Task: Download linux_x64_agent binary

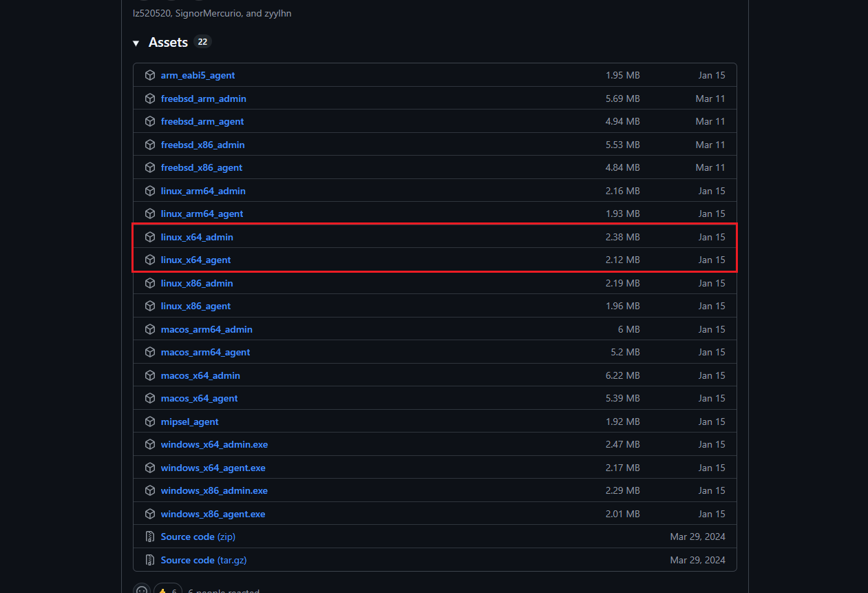Action: tap(195, 260)
